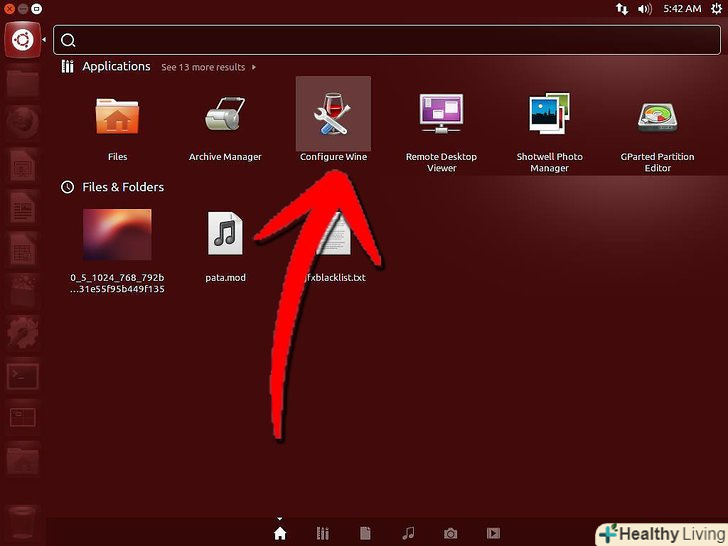
Task: Click the Files & Folders heading
Action: point(123,187)
